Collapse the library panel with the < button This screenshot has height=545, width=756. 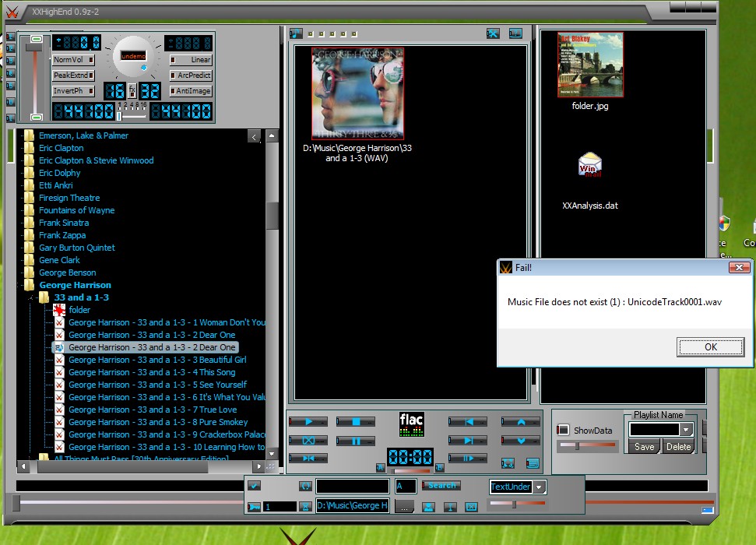coord(254,137)
